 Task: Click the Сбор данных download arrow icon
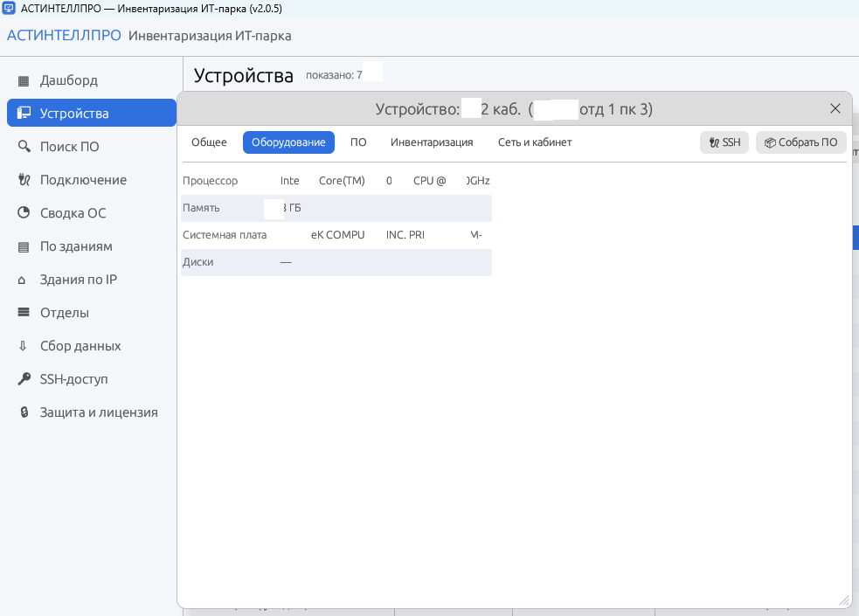[23, 345]
